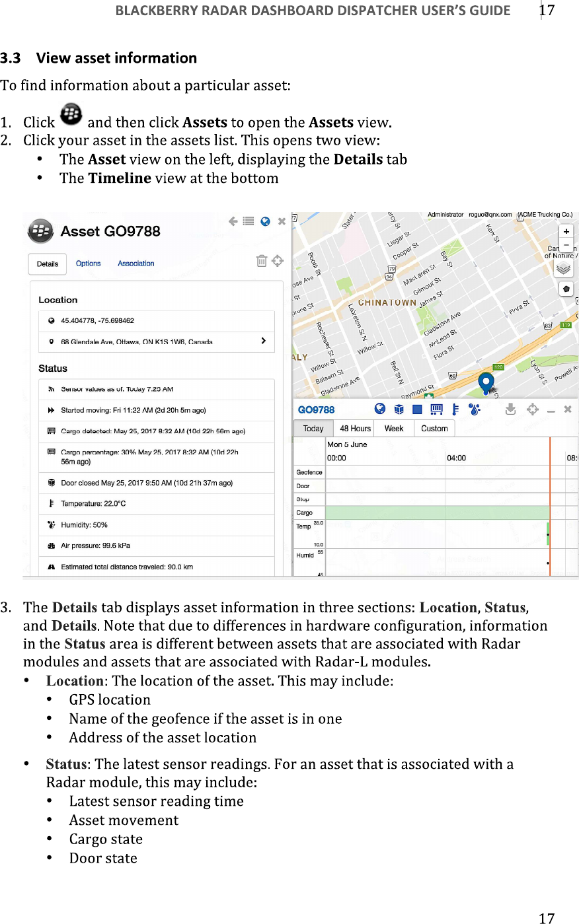
Task: Click the Humidity: 50% row
Action: pos(157,525)
